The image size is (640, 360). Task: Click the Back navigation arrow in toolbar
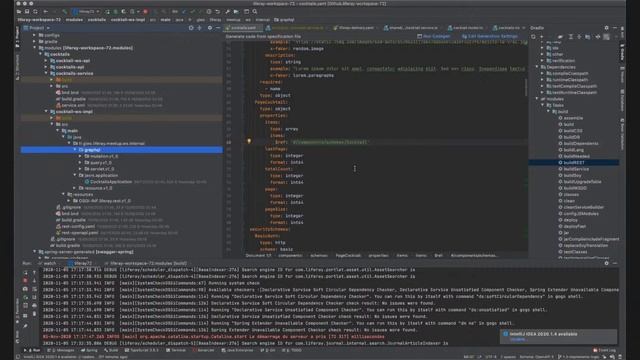tap(45, 11)
